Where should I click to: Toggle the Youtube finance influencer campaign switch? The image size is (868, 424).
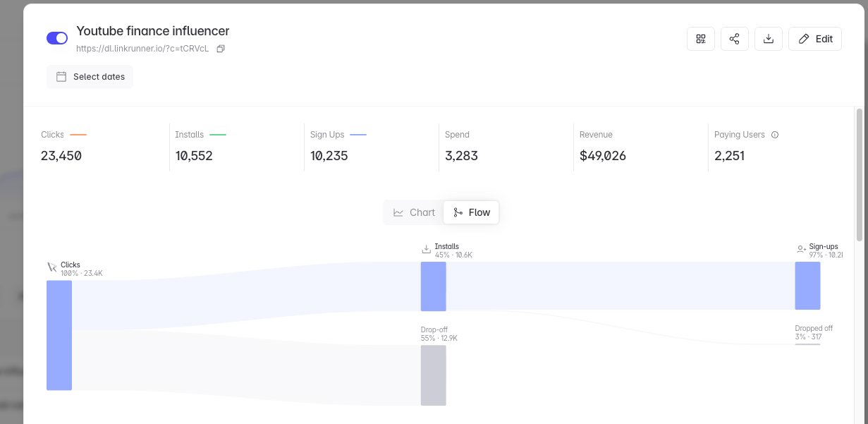tap(57, 38)
